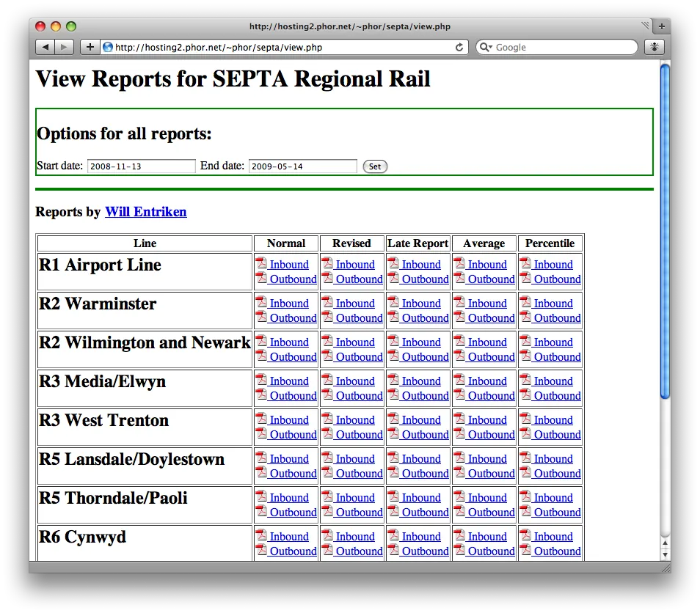Reload the page with the refresh icon
The image size is (700, 613).
459,47
